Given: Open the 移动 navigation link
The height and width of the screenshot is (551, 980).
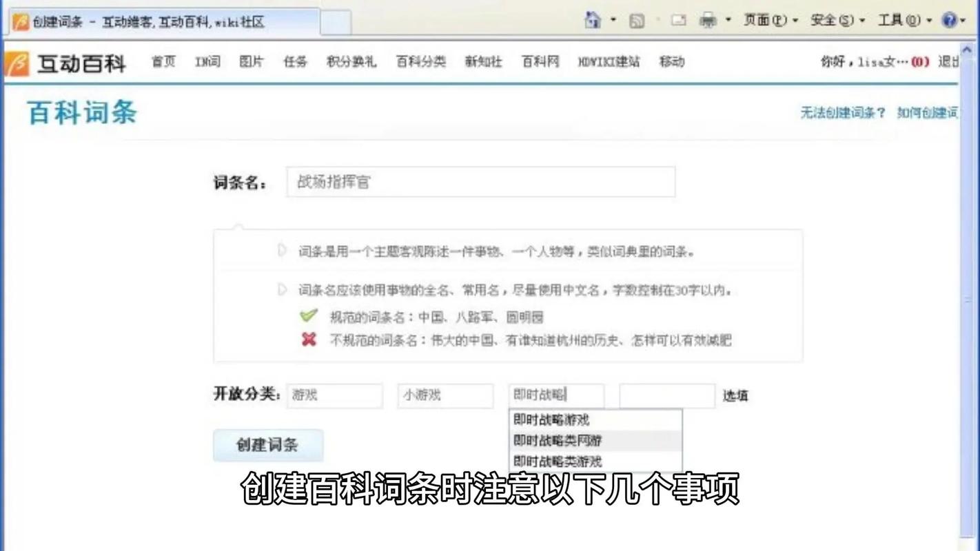Looking at the screenshot, I should click(x=671, y=62).
